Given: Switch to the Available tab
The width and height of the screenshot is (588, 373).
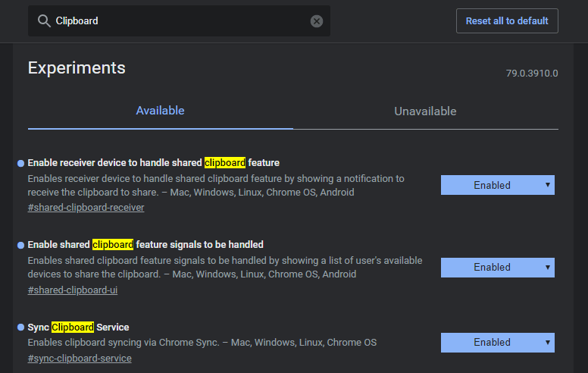Looking at the screenshot, I should click(x=160, y=111).
